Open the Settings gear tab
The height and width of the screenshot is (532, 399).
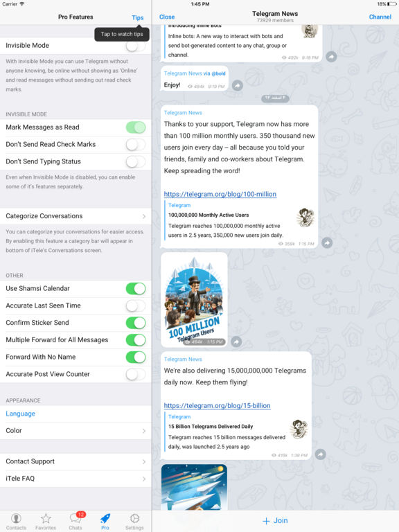coord(134,521)
